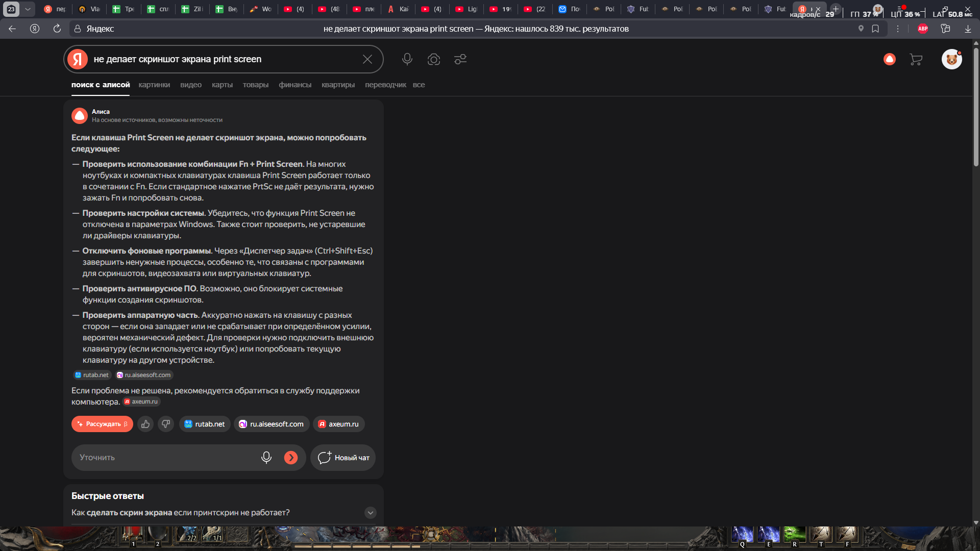980x551 pixels.
Task: Send the clarification with the red arrow
Action: 291,458
